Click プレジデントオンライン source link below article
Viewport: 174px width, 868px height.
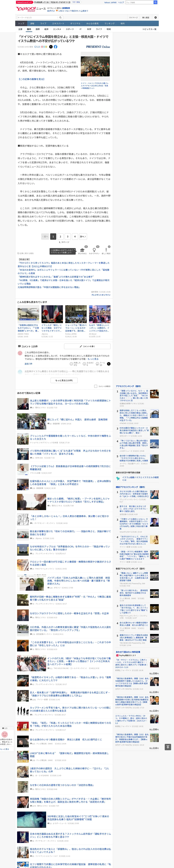pos(101,295)
